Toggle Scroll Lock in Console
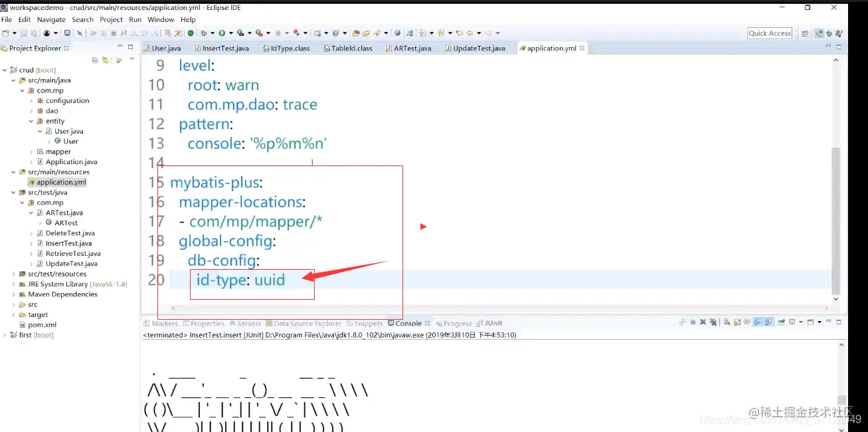Image resolution: width=868 pixels, height=432 pixels. (737, 322)
